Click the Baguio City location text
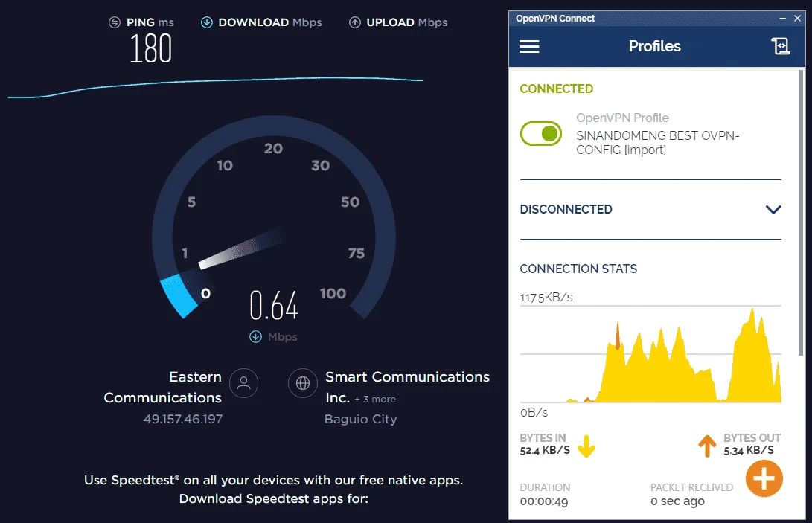 [360, 419]
